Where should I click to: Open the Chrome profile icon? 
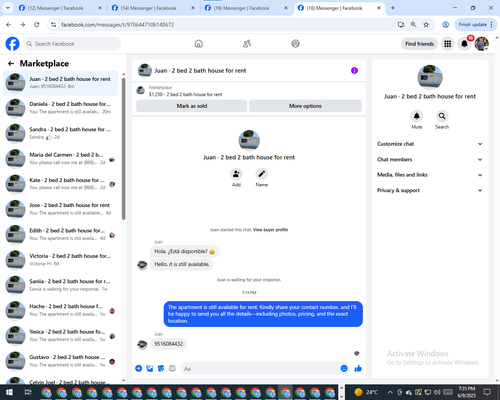point(445,24)
